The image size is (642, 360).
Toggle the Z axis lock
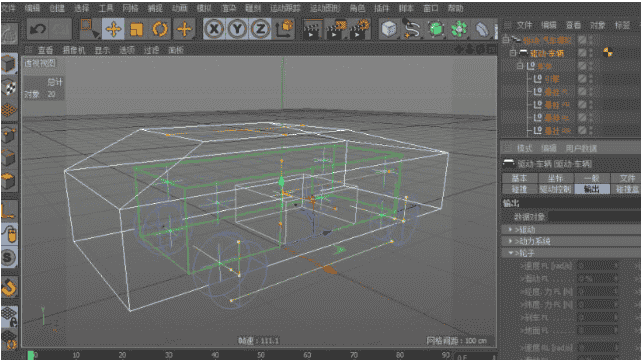[x=260, y=29]
